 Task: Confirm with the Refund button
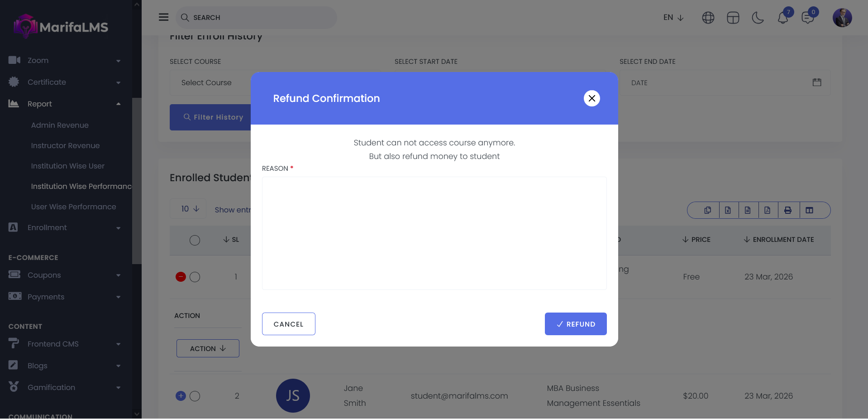coord(575,324)
